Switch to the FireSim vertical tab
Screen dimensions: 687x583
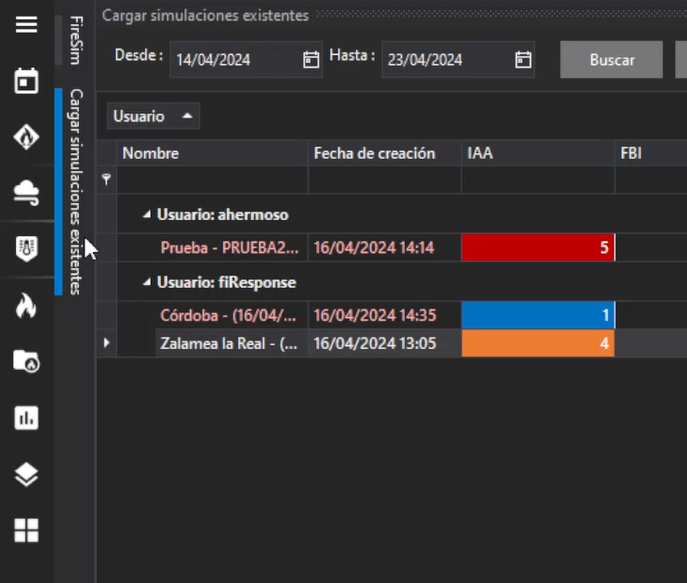[x=76, y=40]
